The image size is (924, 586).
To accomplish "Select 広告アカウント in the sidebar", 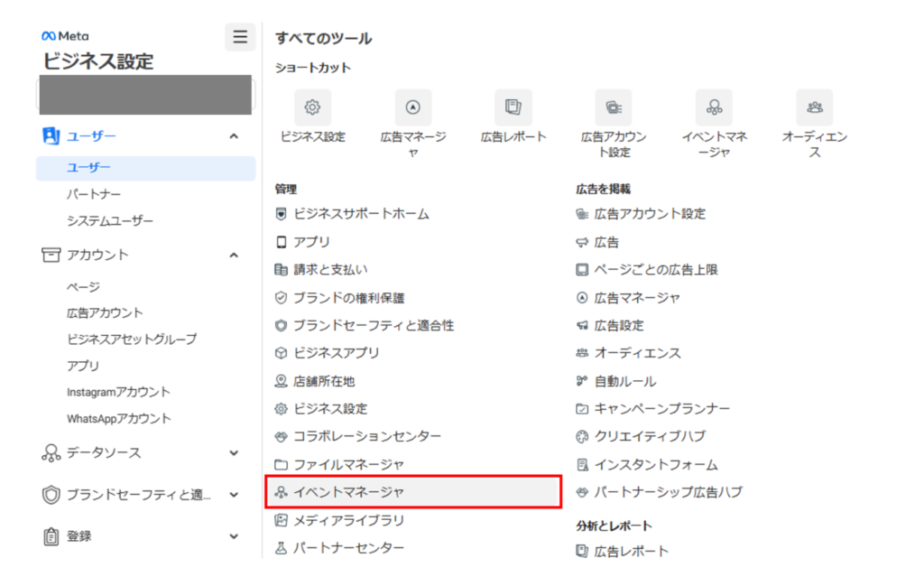I will (105, 313).
